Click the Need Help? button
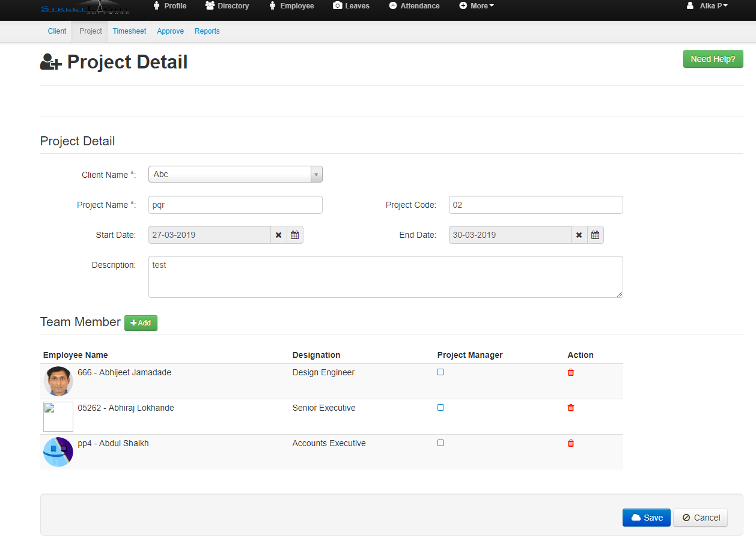The image size is (756, 547). pyautogui.click(x=713, y=59)
